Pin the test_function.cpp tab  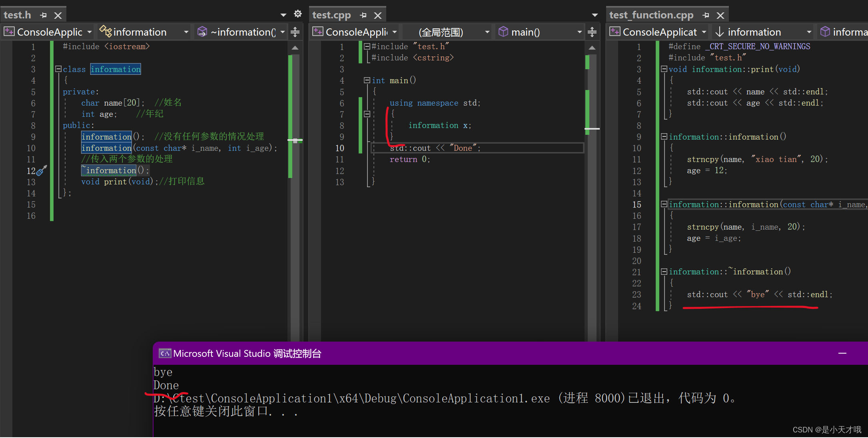pos(706,15)
